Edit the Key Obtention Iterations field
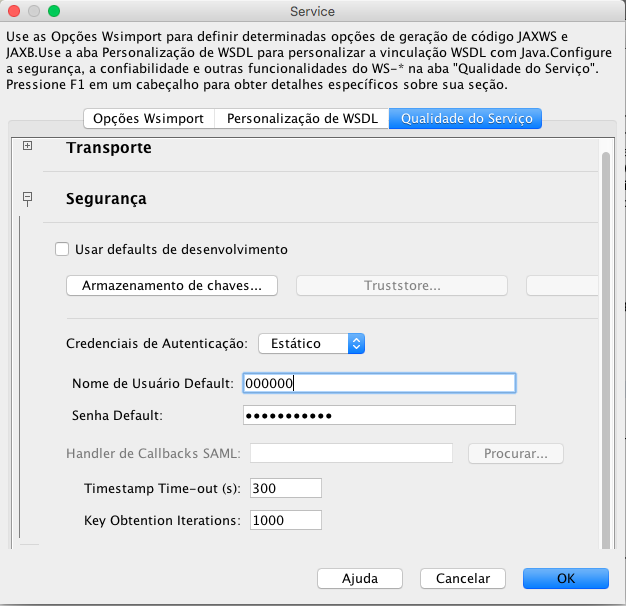The height and width of the screenshot is (606, 626). (286, 520)
